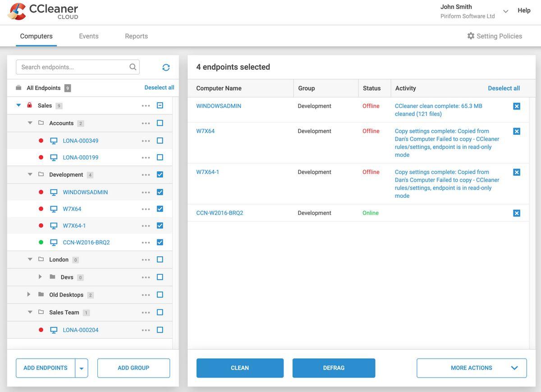Open the three-dots menu for LONA-000204
541x392 pixels.
[x=146, y=330]
